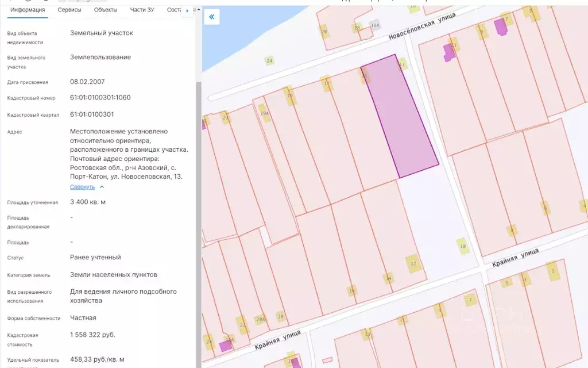Click building marker 12 on the map
Image resolution: width=588 pixels, height=368 pixels.
pos(413,263)
